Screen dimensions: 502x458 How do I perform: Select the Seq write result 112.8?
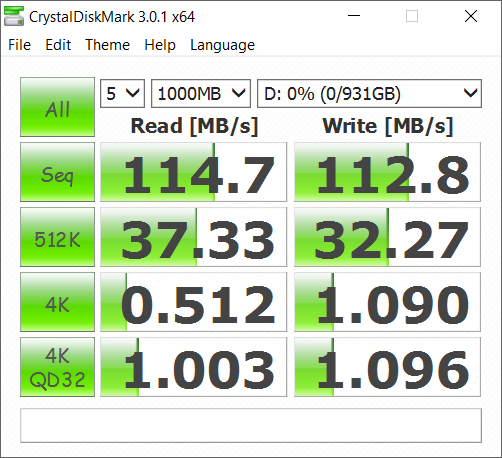click(387, 172)
